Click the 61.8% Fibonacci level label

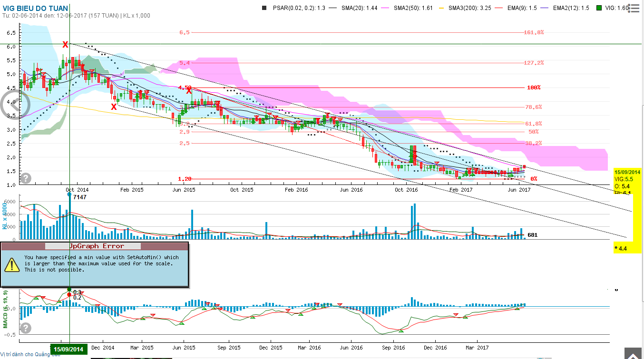[x=534, y=124]
